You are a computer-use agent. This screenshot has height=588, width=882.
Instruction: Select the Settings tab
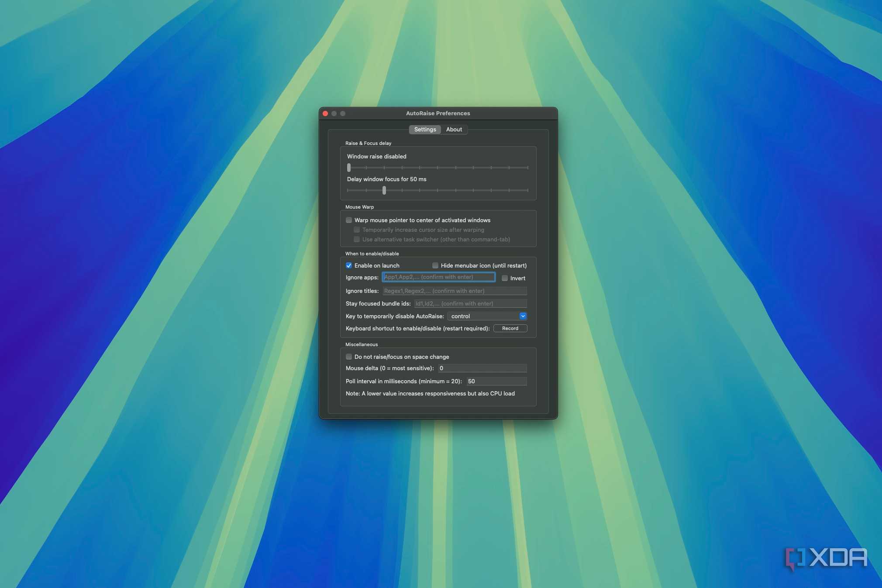pyautogui.click(x=425, y=129)
